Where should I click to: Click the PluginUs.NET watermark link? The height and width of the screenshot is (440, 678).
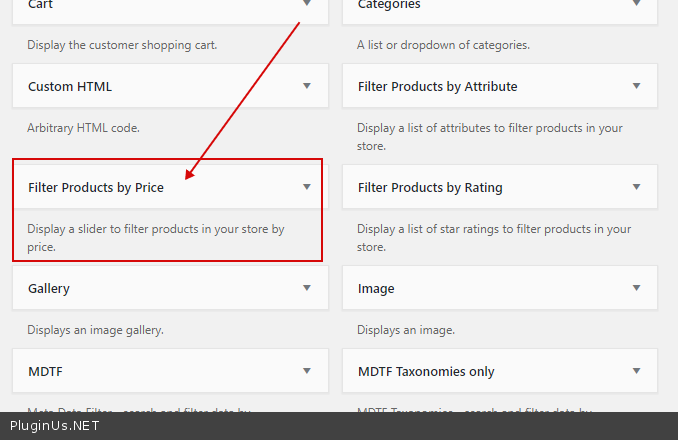54,426
